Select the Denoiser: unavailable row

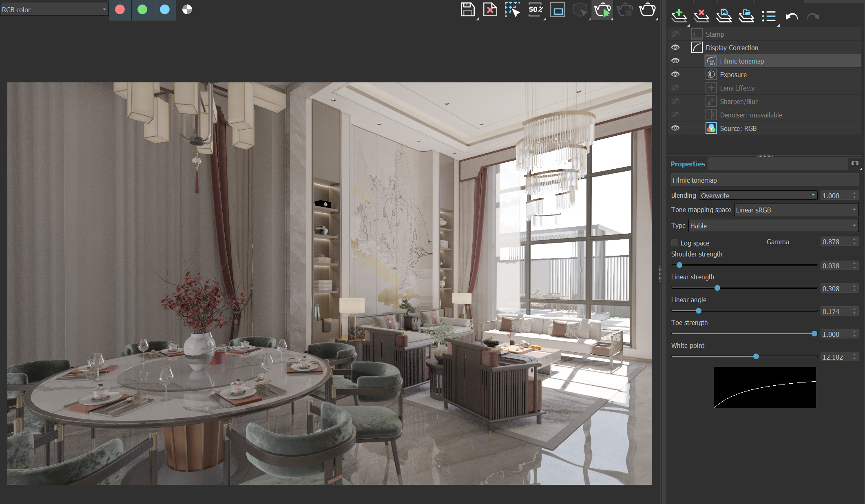765,115
